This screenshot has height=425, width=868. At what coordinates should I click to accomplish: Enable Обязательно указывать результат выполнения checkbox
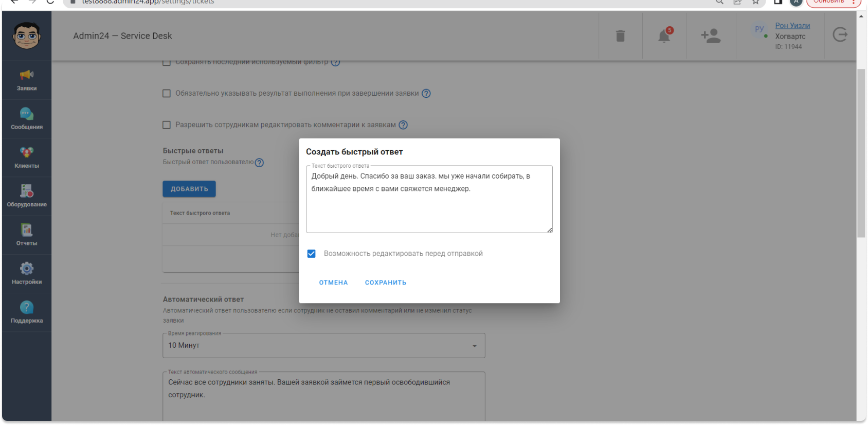pyautogui.click(x=167, y=94)
